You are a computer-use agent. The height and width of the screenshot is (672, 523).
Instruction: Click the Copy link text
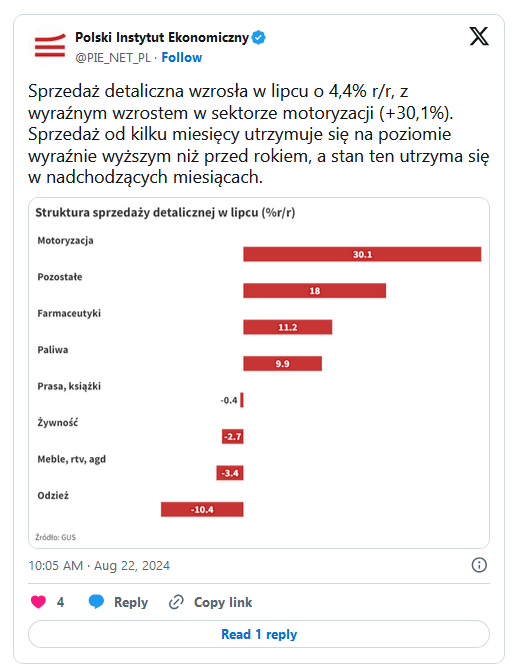[223, 602]
